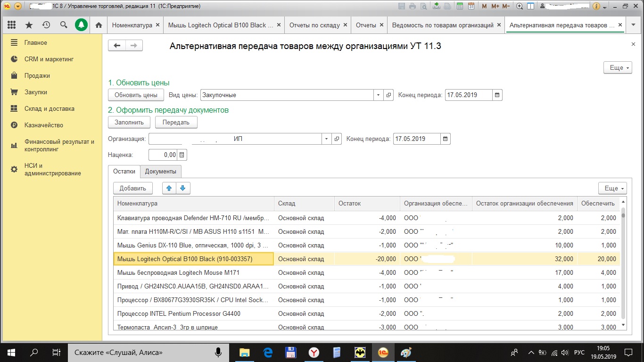
Task: Close the Отчеты по складу tab
Action: tap(346, 25)
